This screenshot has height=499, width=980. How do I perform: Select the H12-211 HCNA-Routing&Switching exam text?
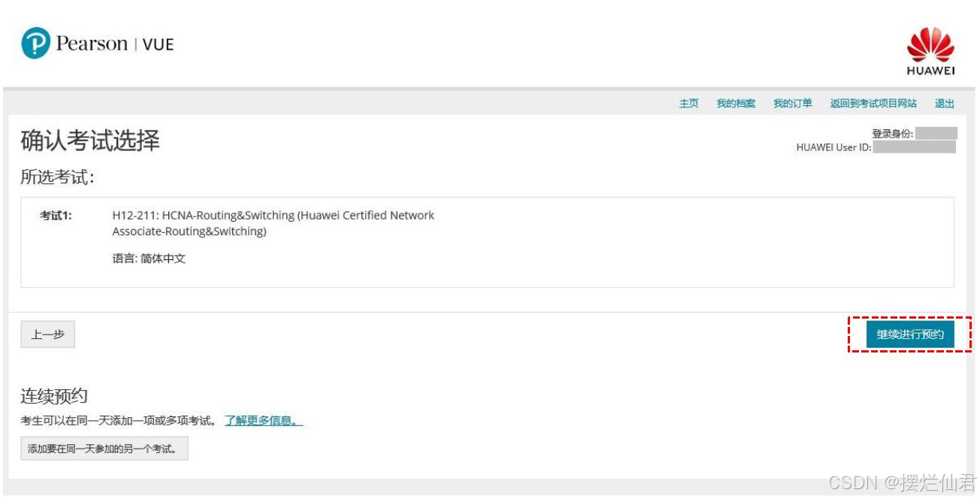coord(273,223)
